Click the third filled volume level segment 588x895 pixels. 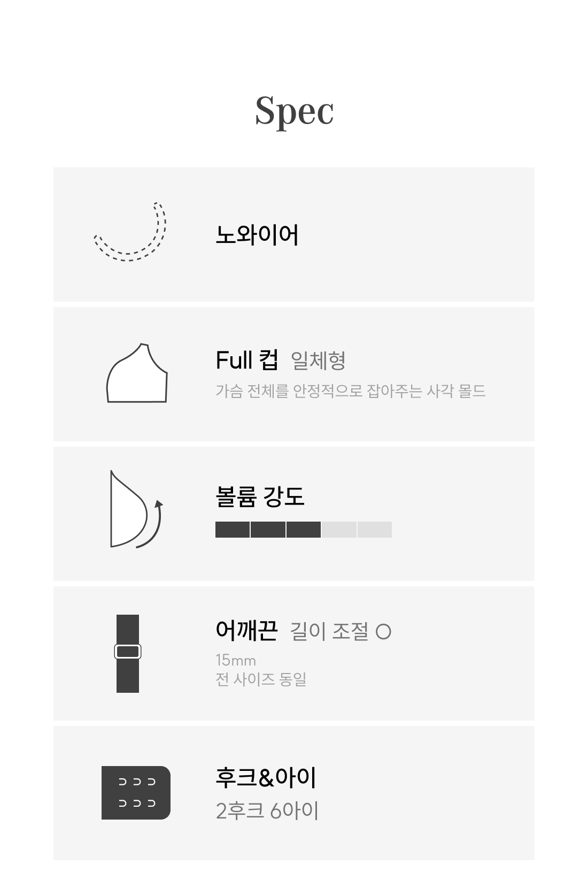pos(304,530)
